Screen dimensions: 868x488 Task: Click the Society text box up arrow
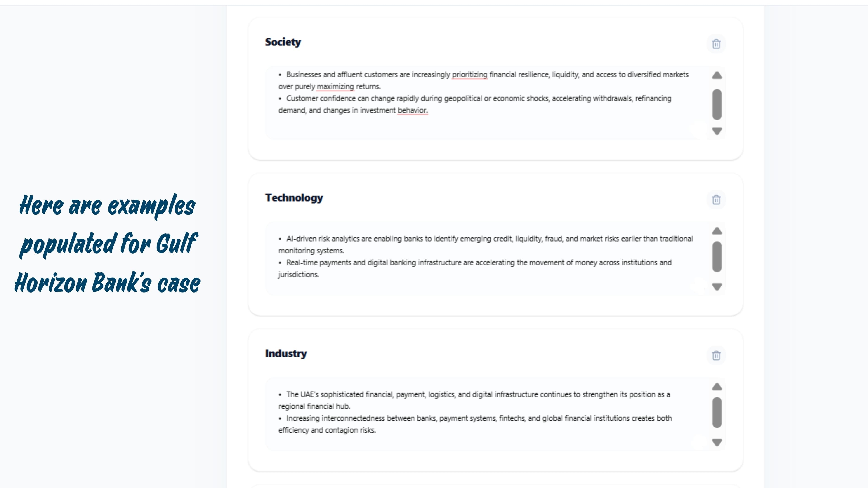point(717,75)
